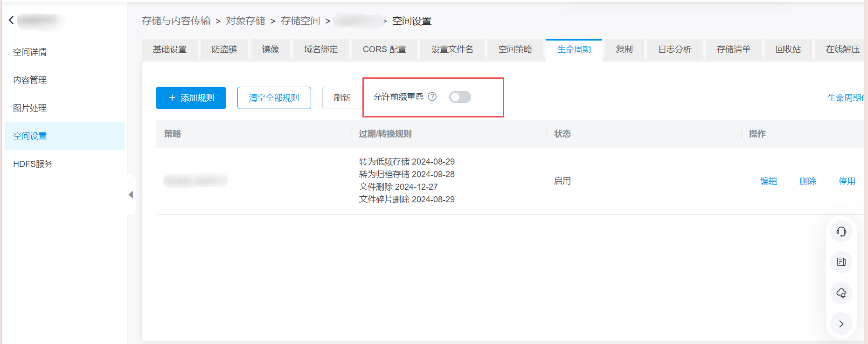Select the 生命周期 tab
The width and height of the screenshot is (868, 344).
point(574,49)
